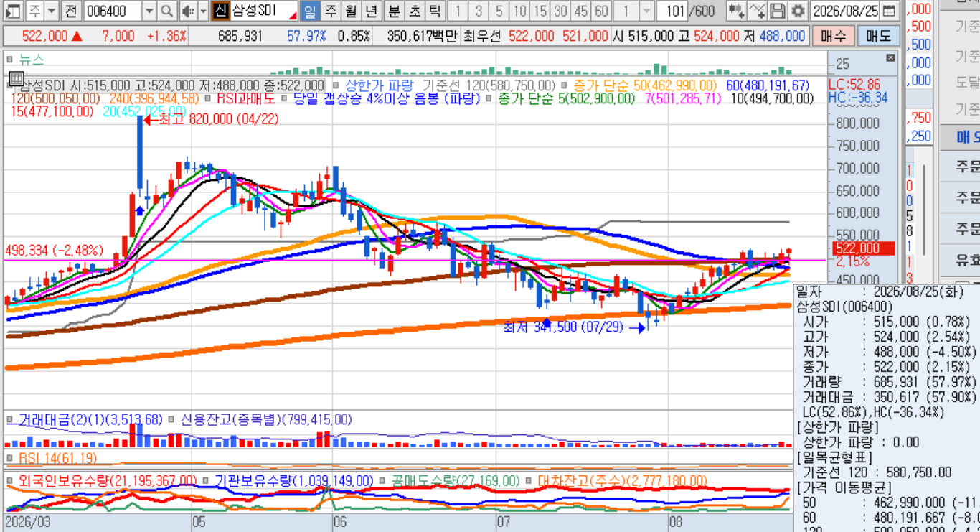Click the 매수 buy button
This screenshot has height=532, width=980.
[x=833, y=36]
